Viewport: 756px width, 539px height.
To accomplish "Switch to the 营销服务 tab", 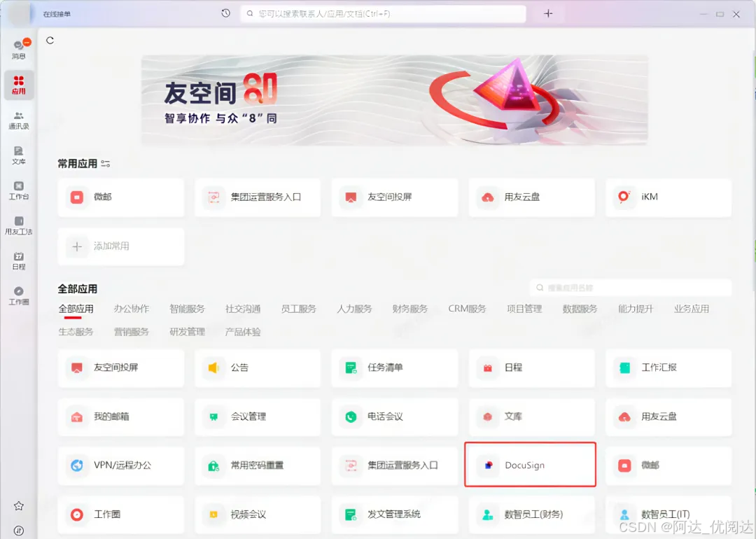I will tap(132, 332).
